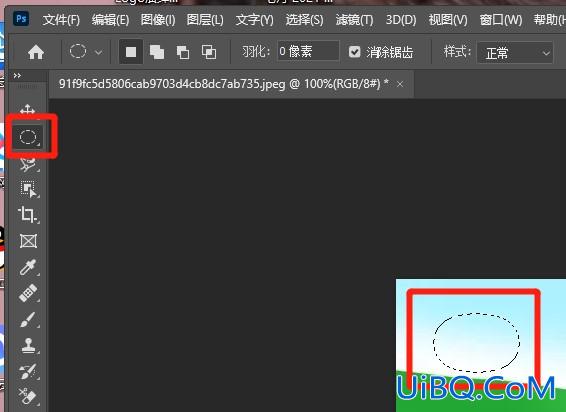Open the 图像(I) menu
The image size is (566, 412).
pos(158,19)
